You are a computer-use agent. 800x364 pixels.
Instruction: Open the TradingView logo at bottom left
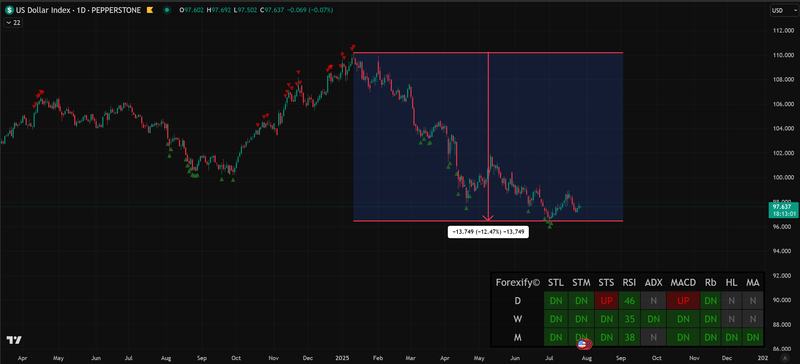14,341
